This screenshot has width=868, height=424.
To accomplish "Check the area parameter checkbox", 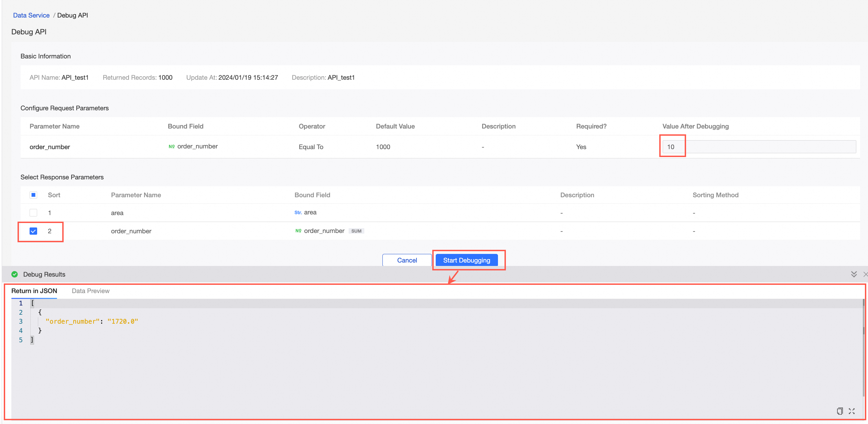I will 33,213.
